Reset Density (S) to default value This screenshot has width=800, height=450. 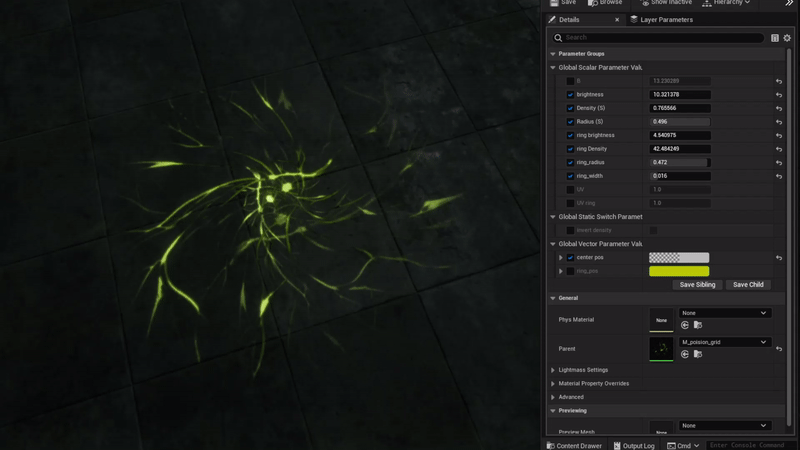pos(779,109)
